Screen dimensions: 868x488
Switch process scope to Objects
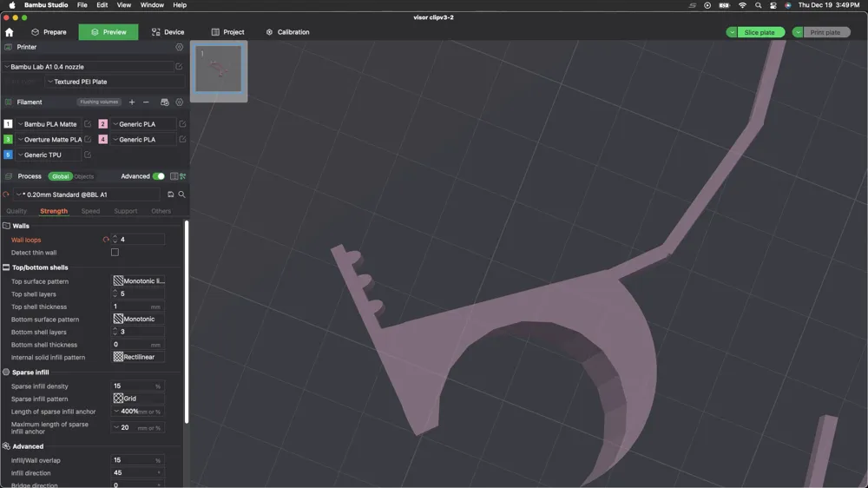pos(83,176)
